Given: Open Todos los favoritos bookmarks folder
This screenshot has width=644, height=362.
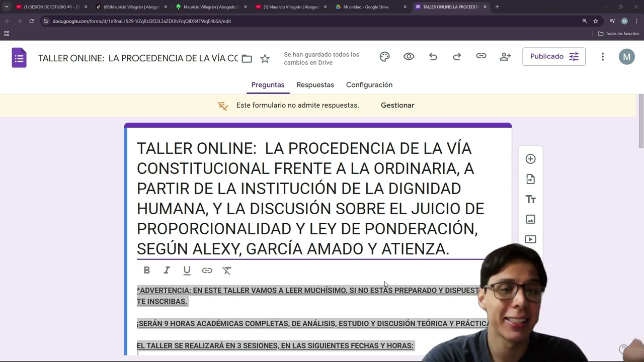Looking at the screenshot, I should [x=618, y=34].
